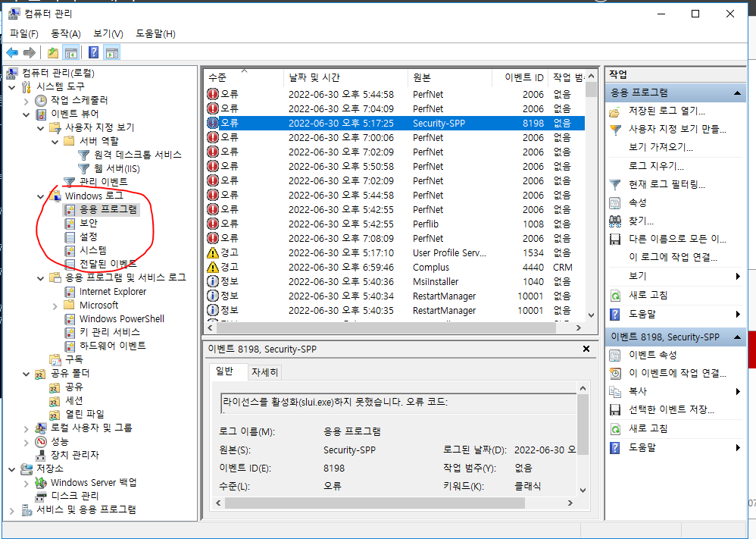Collapse 이벤트 8198 actions section
Screen dimensions: 756x539
737,337
